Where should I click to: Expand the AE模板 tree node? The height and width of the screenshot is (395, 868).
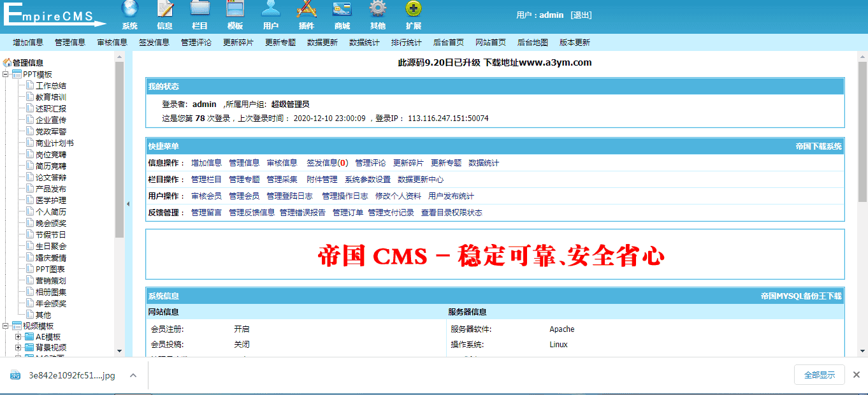pyautogui.click(x=18, y=337)
